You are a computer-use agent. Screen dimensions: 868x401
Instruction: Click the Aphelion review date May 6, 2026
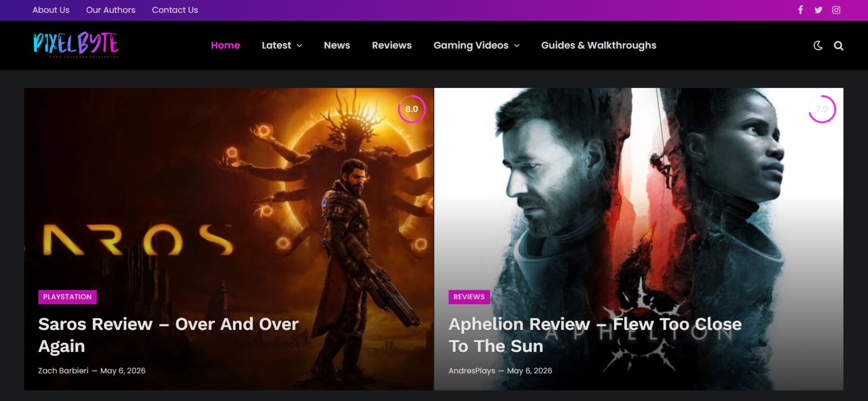pos(529,371)
